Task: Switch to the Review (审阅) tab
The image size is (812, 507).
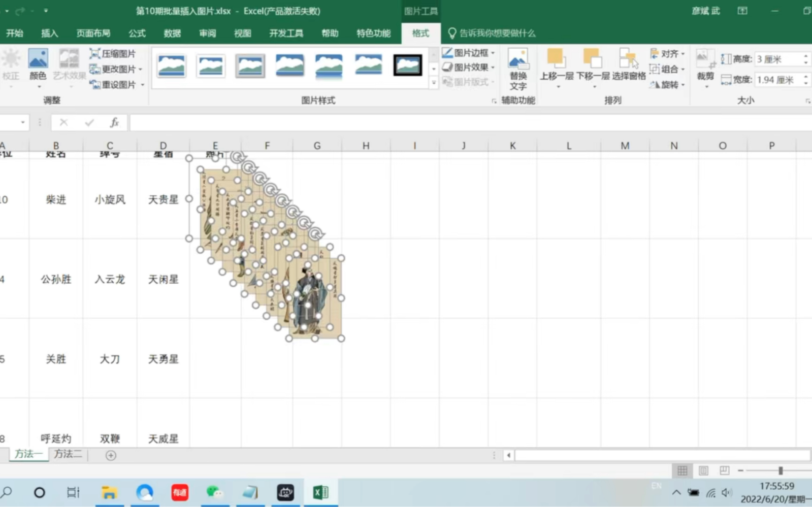Action: (x=207, y=33)
